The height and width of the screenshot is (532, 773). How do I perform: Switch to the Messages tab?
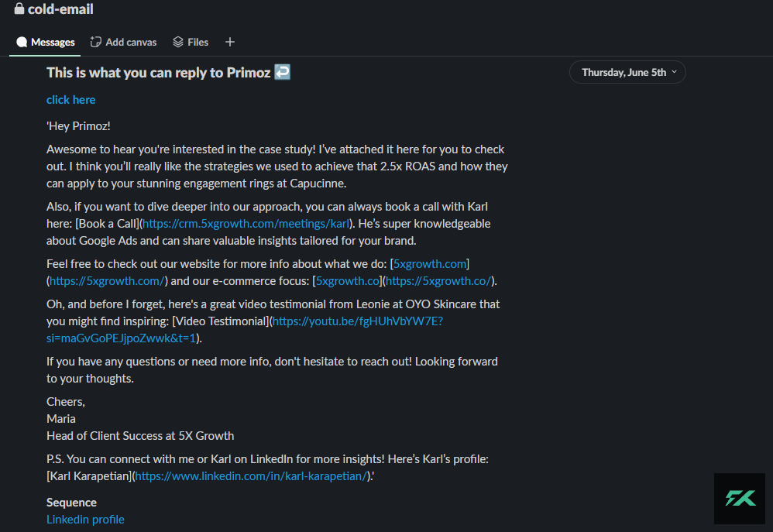pyautogui.click(x=45, y=43)
